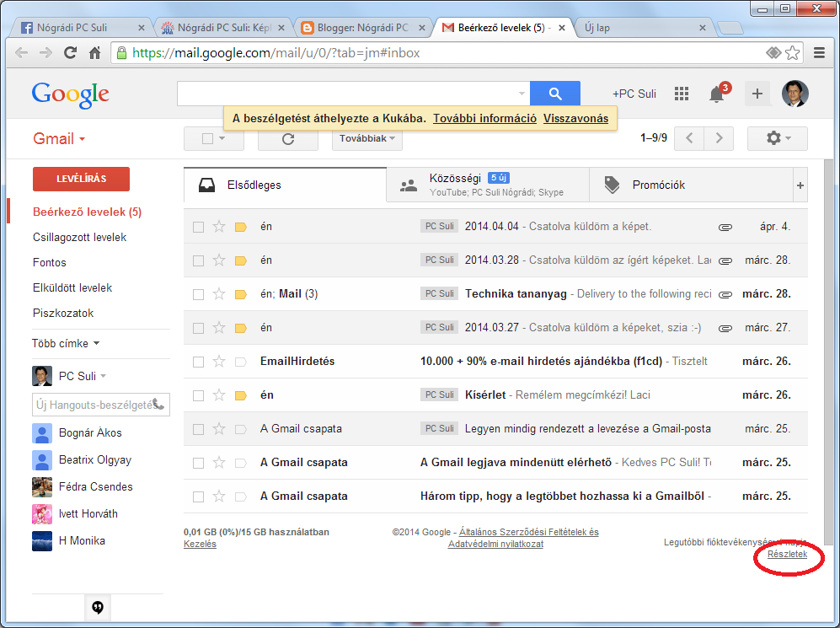The image size is (840, 628).
Task: Go to older messages with the right arrow
Action: pyautogui.click(x=719, y=138)
